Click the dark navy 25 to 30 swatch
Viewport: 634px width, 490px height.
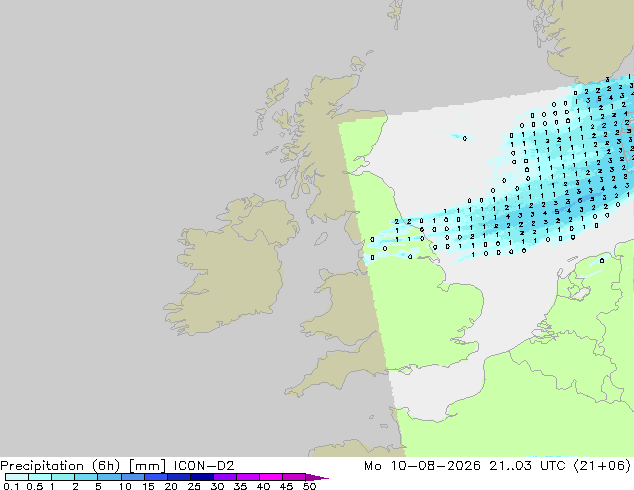pyautogui.click(x=201, y=477)
